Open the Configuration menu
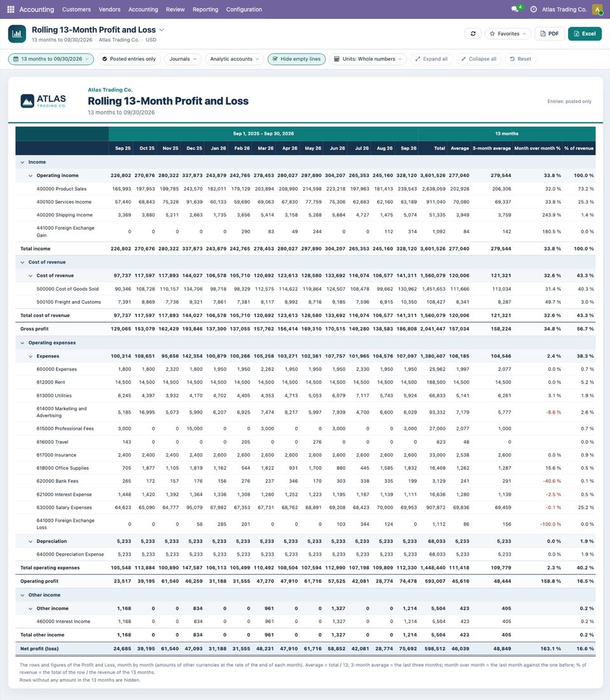The width and height of the screenshot is (610, 700). coord(244,10)
